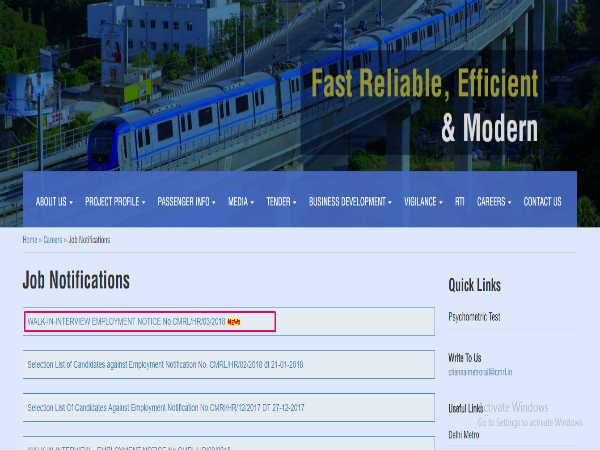Expand the MEDIA menu
The image size is (600, 450).
241,202
